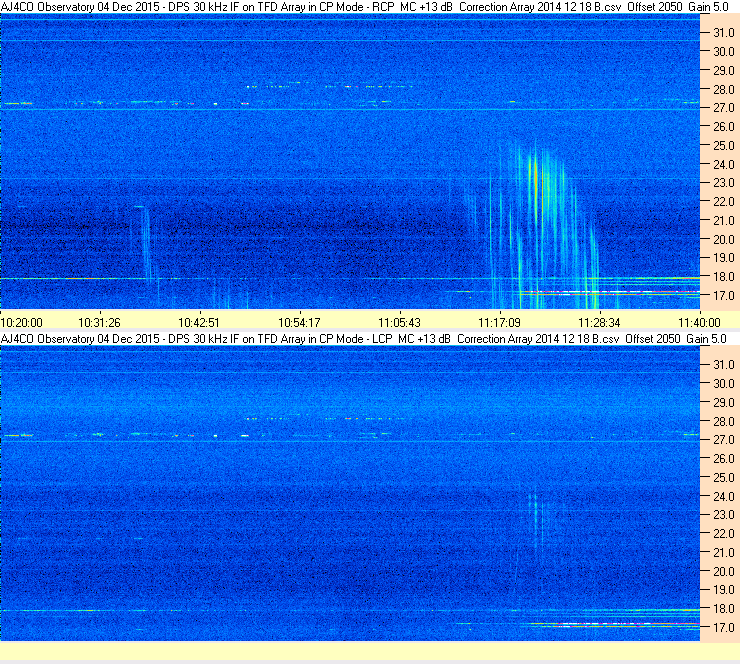
Task: Click the small burst near 10:36 in RCP
Action: click(145, 245)
